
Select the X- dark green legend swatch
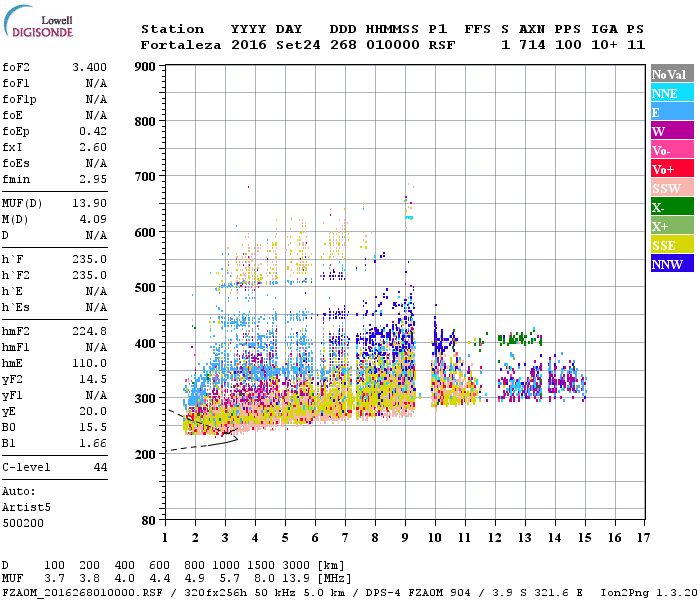672,207
